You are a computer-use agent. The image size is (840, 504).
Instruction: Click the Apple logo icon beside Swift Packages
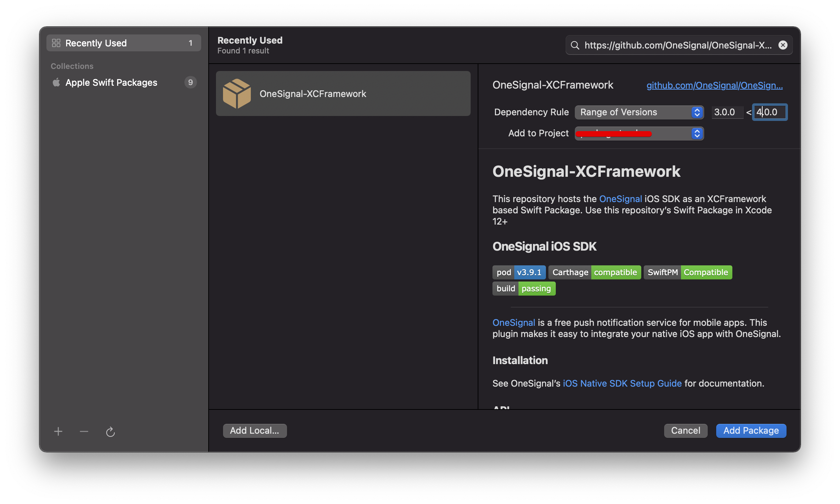56,83
